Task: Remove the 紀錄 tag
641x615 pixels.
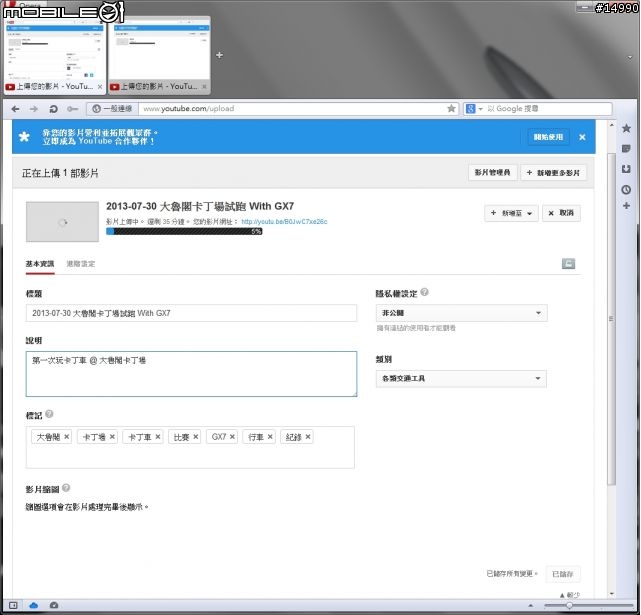Action: (308, 437)
